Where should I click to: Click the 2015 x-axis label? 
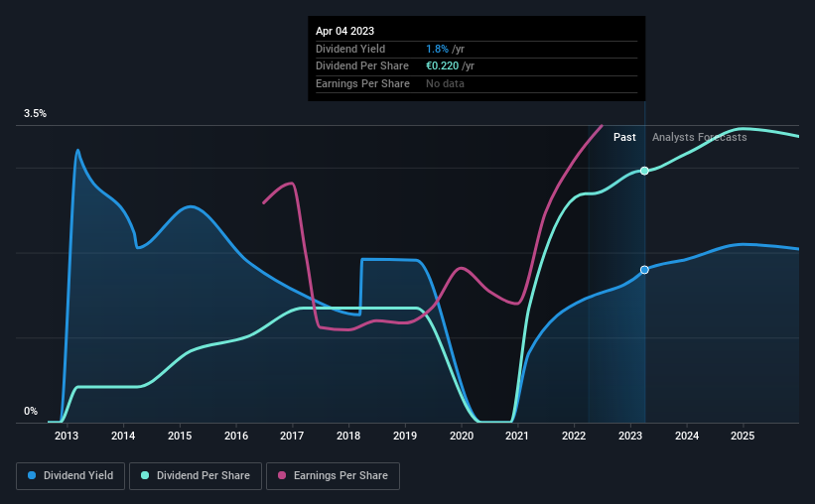[180, 436]
